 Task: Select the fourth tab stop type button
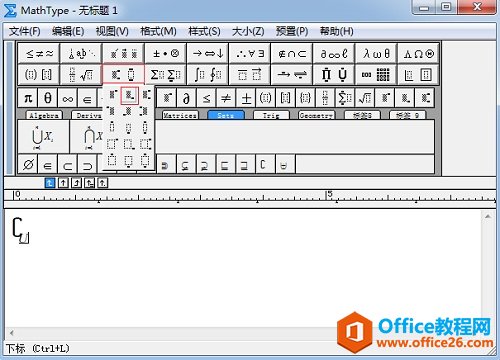tap(89, 183)
